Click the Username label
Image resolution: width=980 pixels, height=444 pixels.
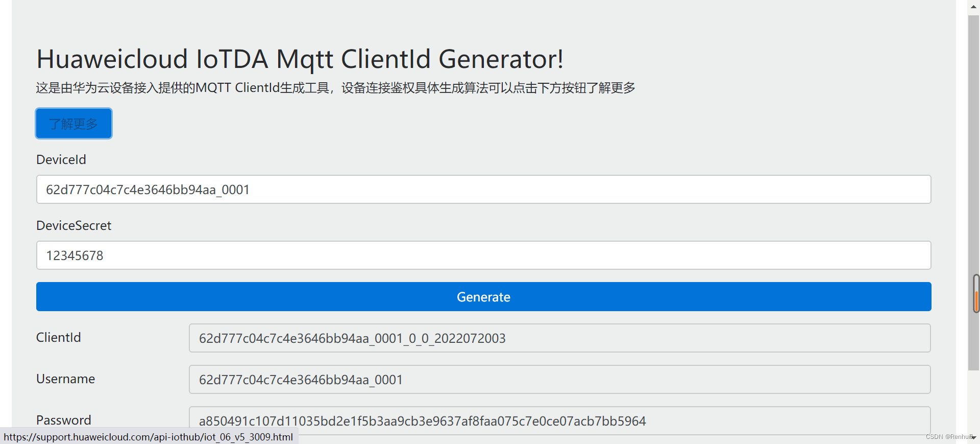tap(65, 379)
